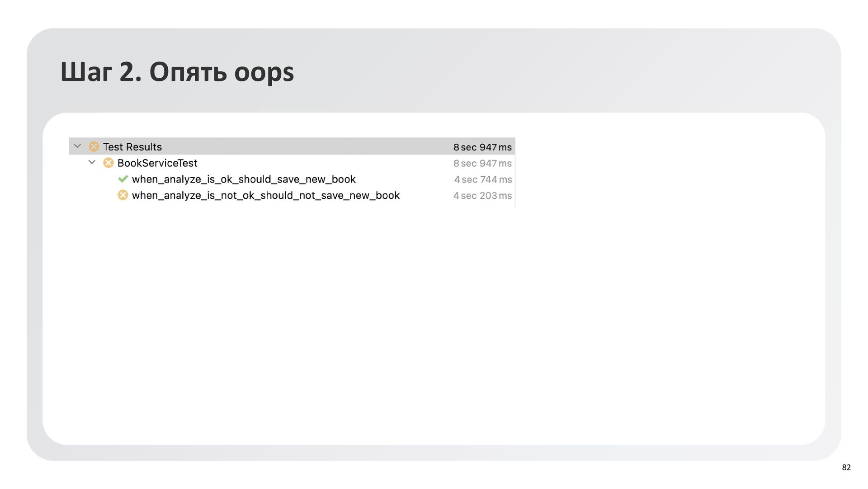Click BookServiceTest duration 8 sec 947 ms
This screenshot has height=489, width=868.
(x=482, y=164)
